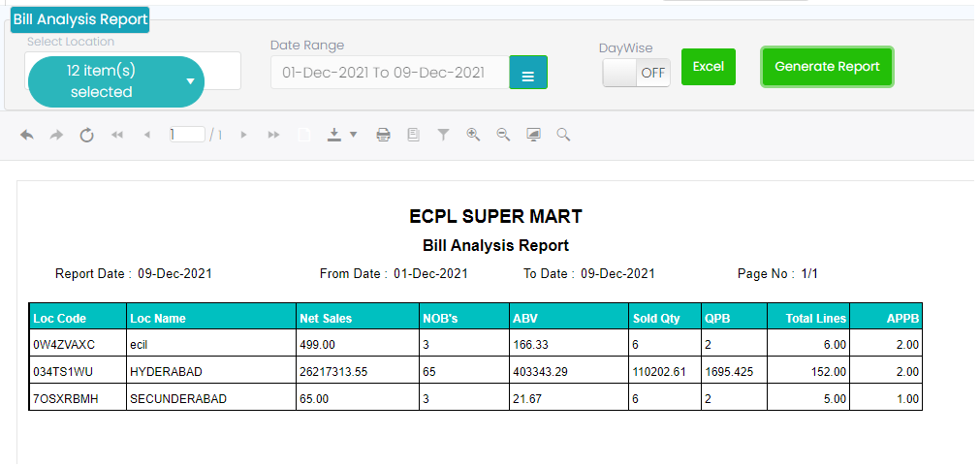
Task: Open the search magnifier in report toolbar
Action: coord(563,135)
